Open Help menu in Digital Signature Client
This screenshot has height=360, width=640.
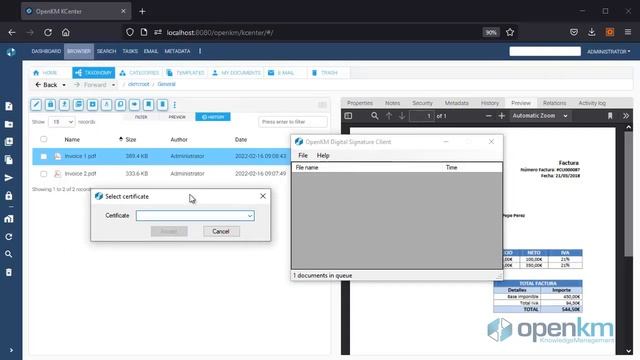click(323, 156)
